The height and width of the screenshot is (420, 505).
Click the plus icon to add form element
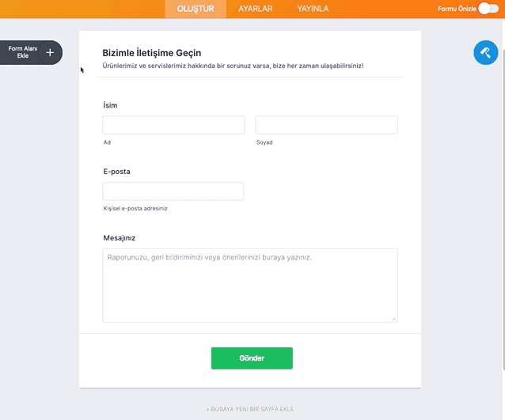click(50, 52)
